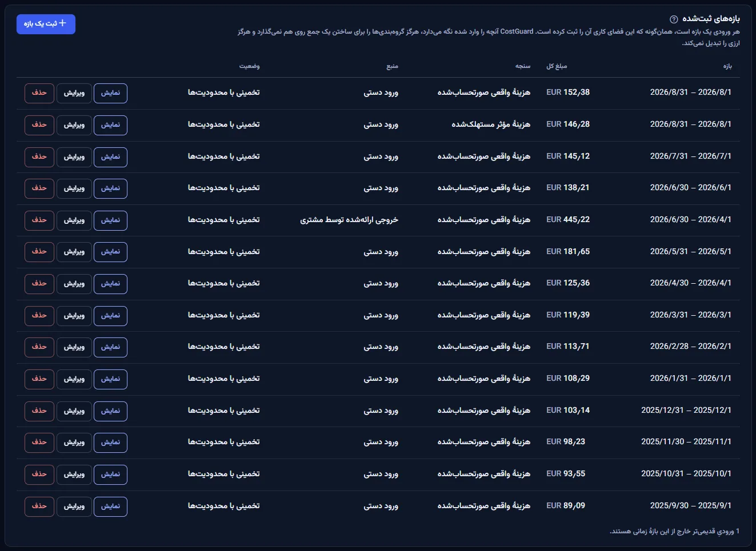This screenshot has height=551, width=756.
Task: Show the EUR 146,28 entry
Action: coord(110,125)
